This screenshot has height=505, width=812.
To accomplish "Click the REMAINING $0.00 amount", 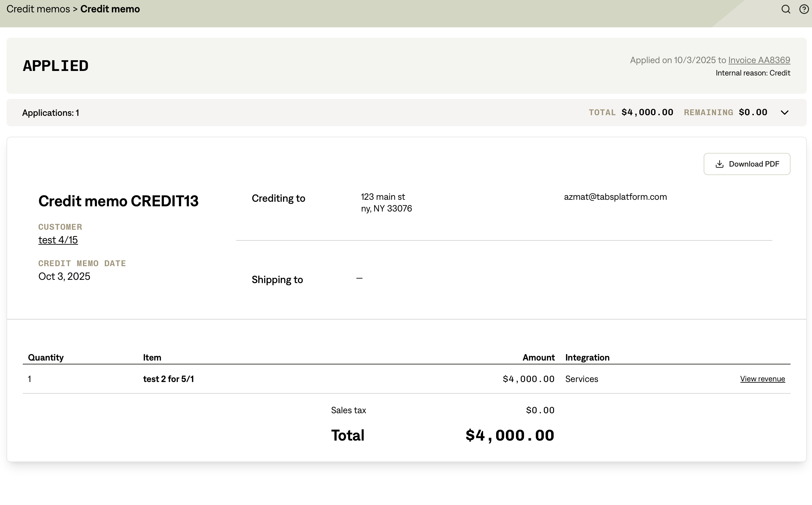I will point(753,112).
